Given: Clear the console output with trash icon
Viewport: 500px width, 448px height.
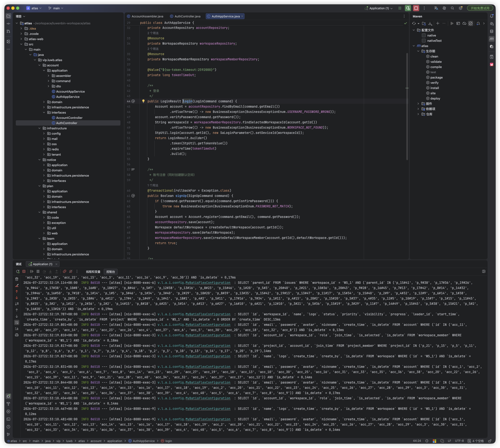Looking at the screenshot, I should pyautogui.click(x=17, y=279).
